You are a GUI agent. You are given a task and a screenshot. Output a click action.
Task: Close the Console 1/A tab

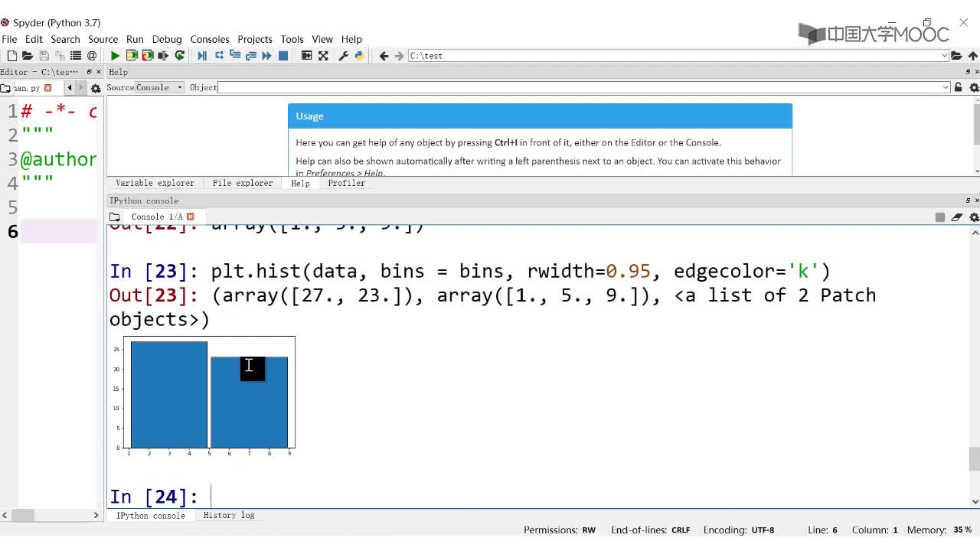(191, 217)
